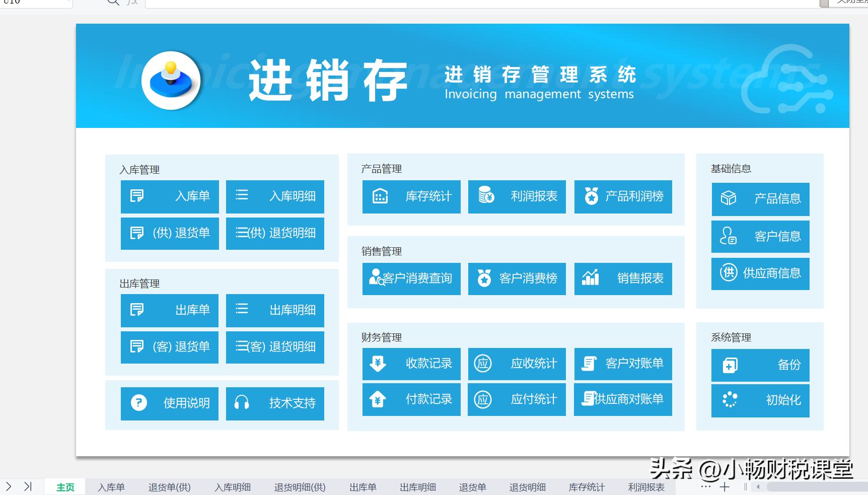Open 客户信息 customer information
Screen dimensions: 868x495
click(x=760, y=236)
